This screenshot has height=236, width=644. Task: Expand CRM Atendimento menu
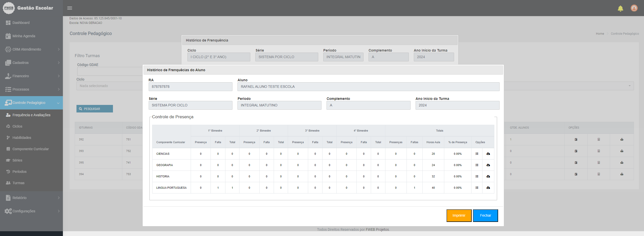pyautogui.click(x=31, y=49)
